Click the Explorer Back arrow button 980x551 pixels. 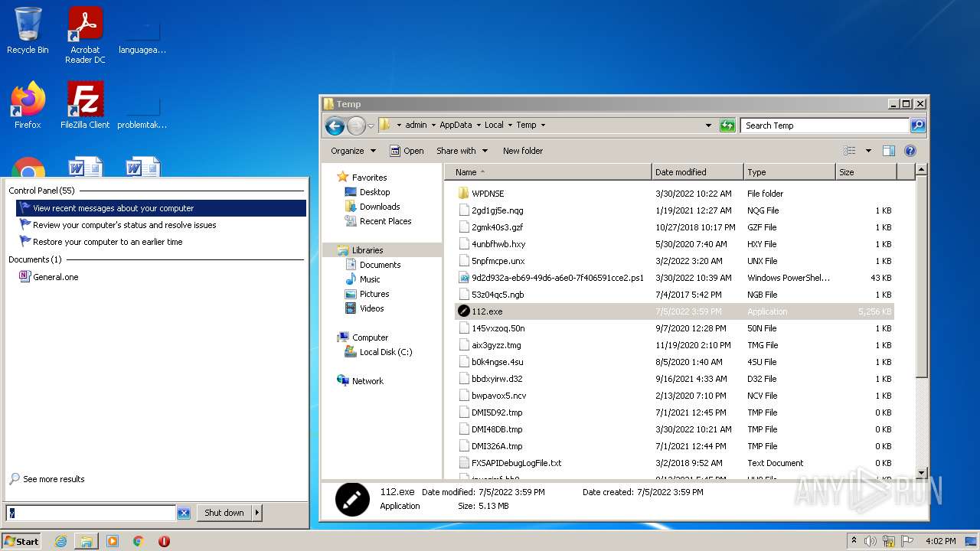335,126
